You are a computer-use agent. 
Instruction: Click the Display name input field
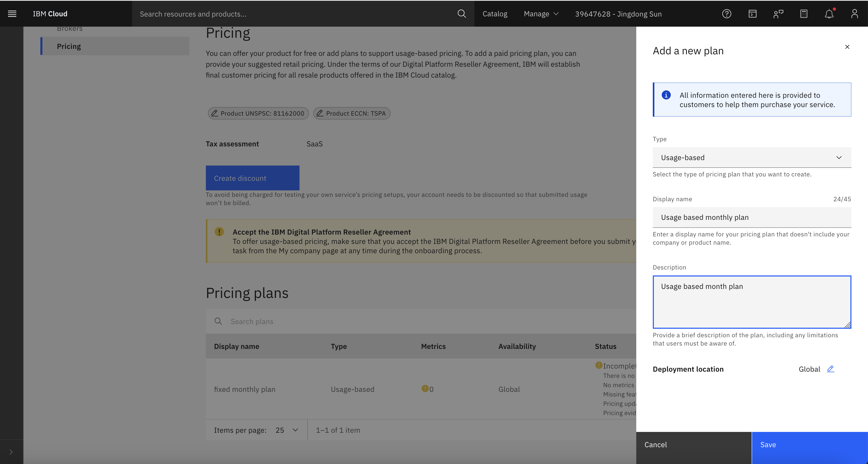tap(752, 217)
